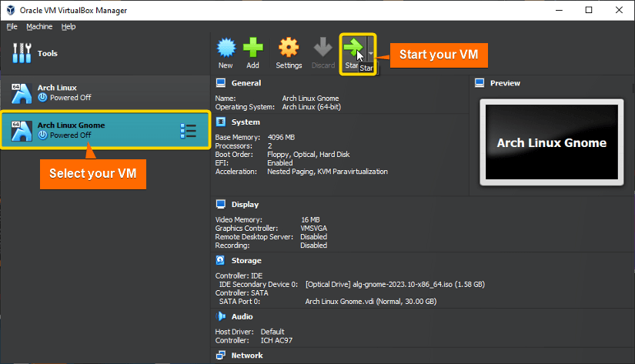635x364 pixels.
Task: Expand the Start button dropdown arrow
Action: [x=371, y=53]
